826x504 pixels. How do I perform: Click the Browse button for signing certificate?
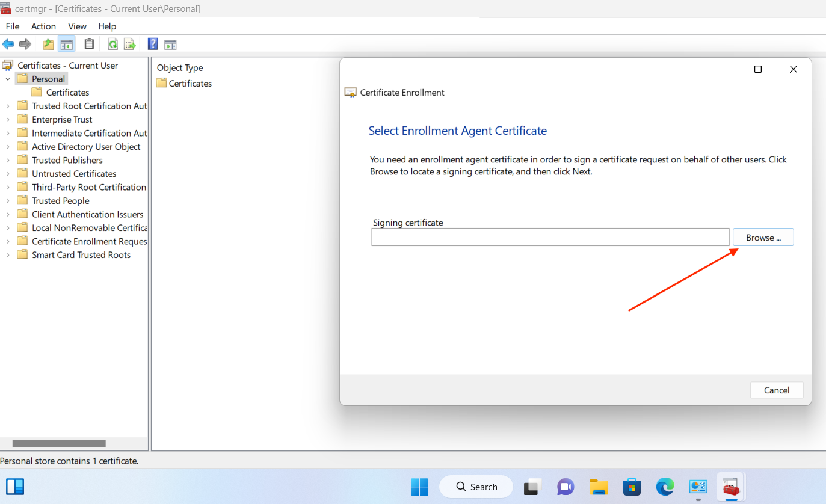point(763,238)
